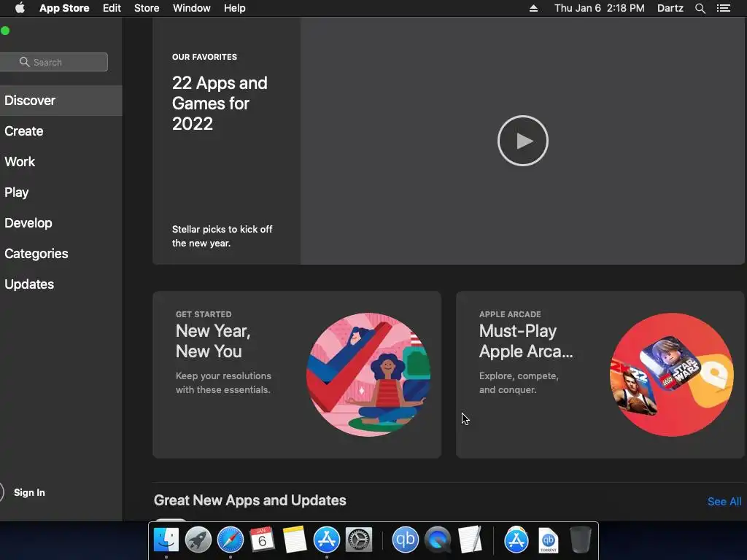Open the Store menu
The image size is (747, 560).
147,8
